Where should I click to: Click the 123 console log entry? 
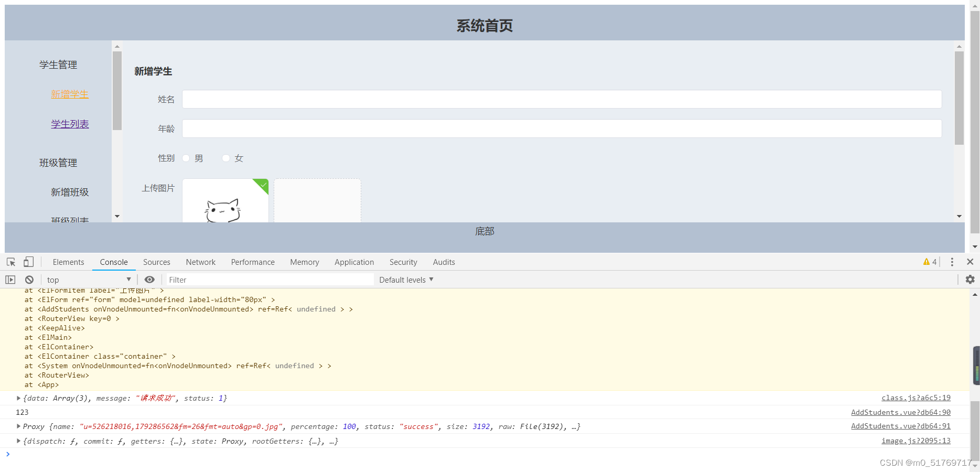[22, 412]
